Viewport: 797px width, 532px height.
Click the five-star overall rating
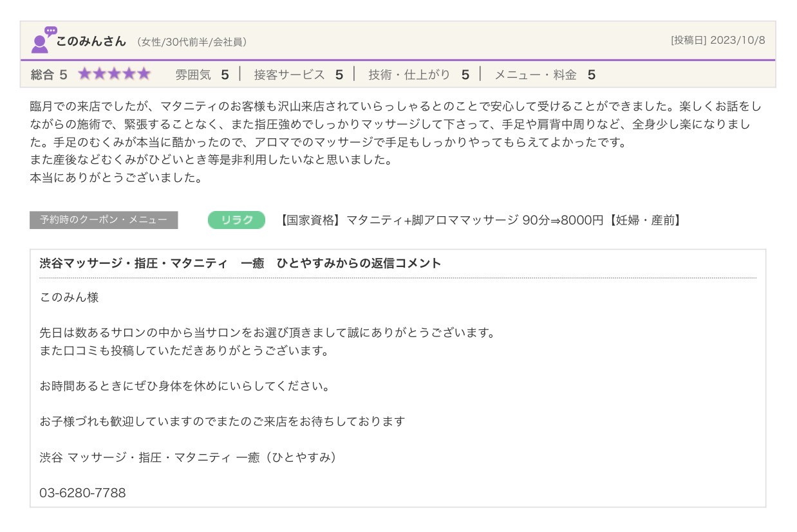[114, 74]
